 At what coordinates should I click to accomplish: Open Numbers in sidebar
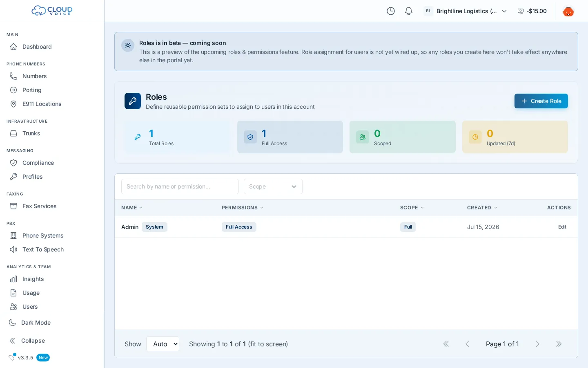pos(52,76)
